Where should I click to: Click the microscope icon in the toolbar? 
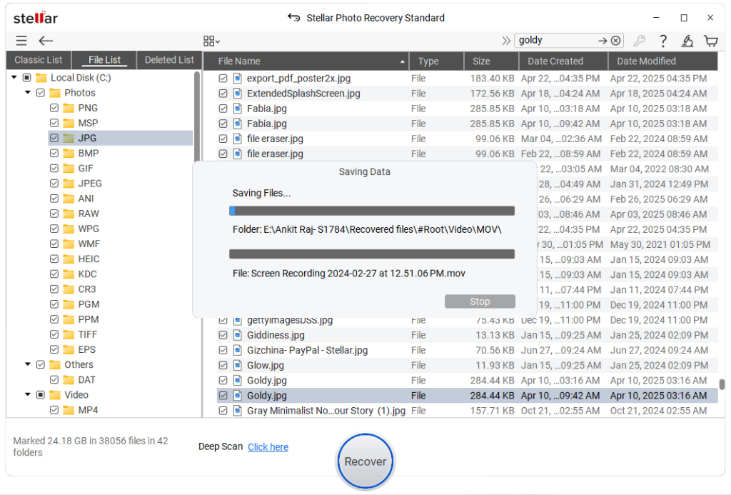click(687, 41)
